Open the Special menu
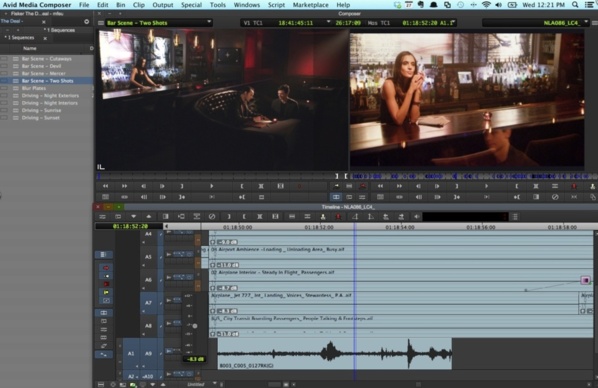The width and height of the screenshot is (598, 388). pos(191,5)
